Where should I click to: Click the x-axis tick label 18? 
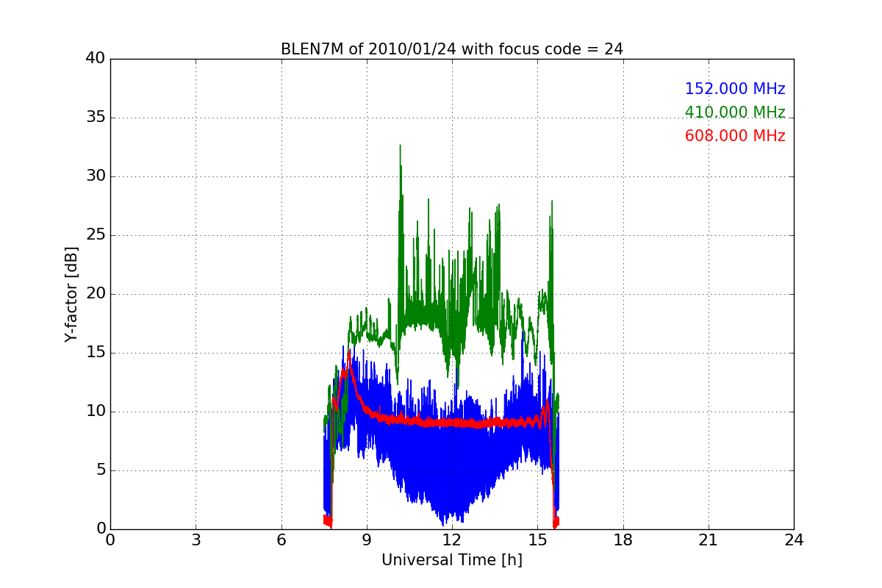[623, 539]
